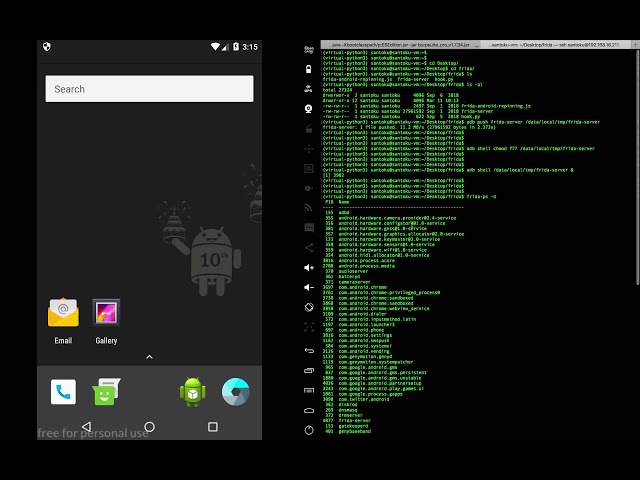Select the Desktop/frida ssh terminal tab
The width and height of the screenshot is (640, 480).
pos(555,44)
